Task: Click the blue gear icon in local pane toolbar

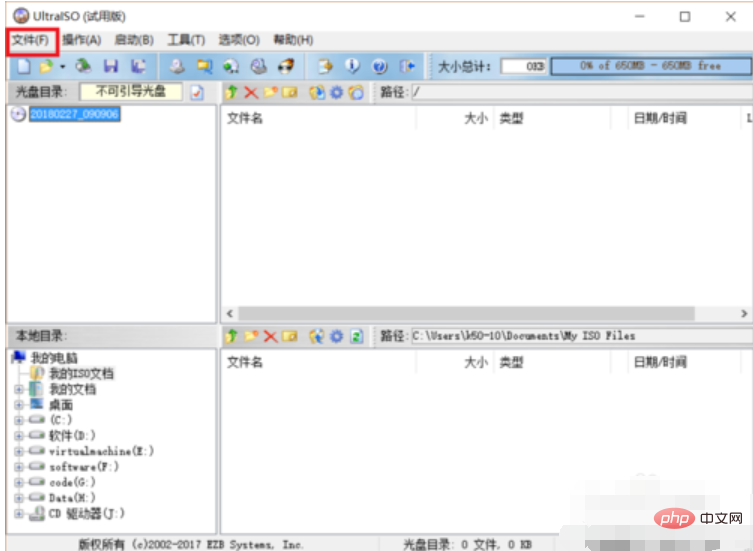Action: [x=337, y=336]
